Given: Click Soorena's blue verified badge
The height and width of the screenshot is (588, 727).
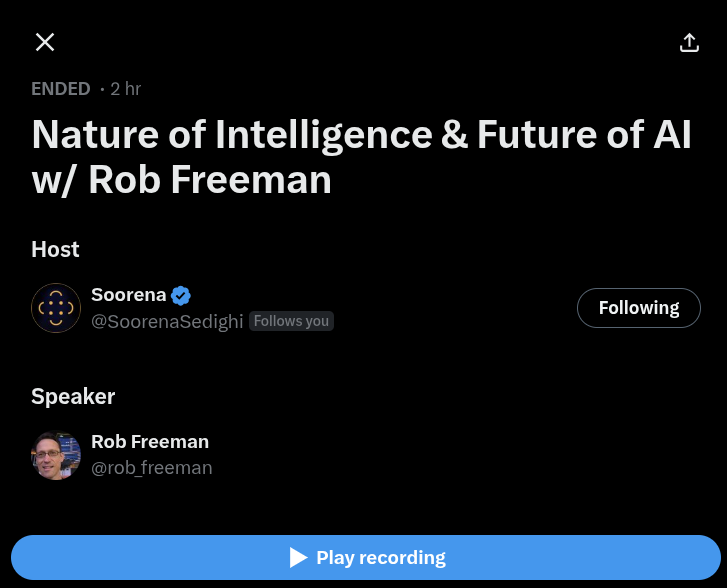Looking at the screenshot, I should (x=181, y=295).
